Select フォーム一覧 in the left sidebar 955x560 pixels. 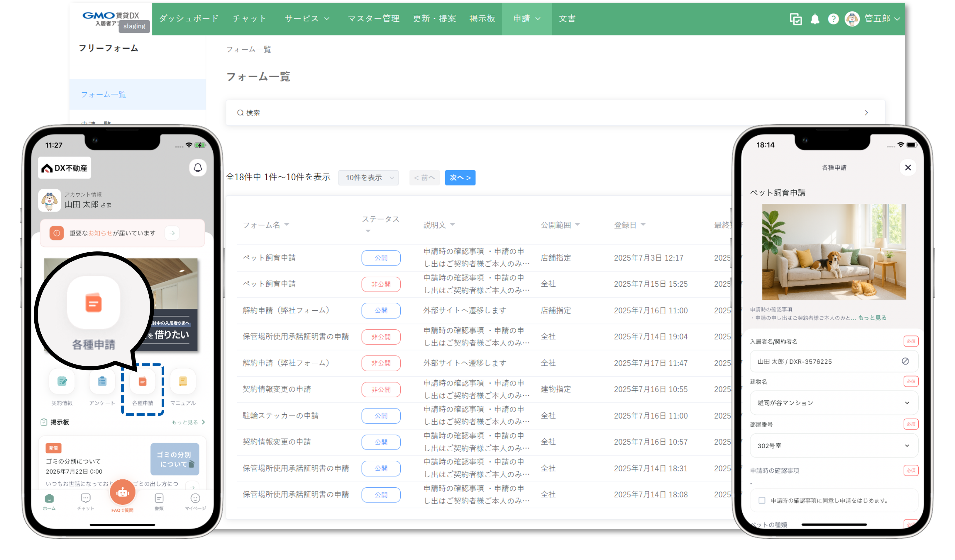(104, 94)
